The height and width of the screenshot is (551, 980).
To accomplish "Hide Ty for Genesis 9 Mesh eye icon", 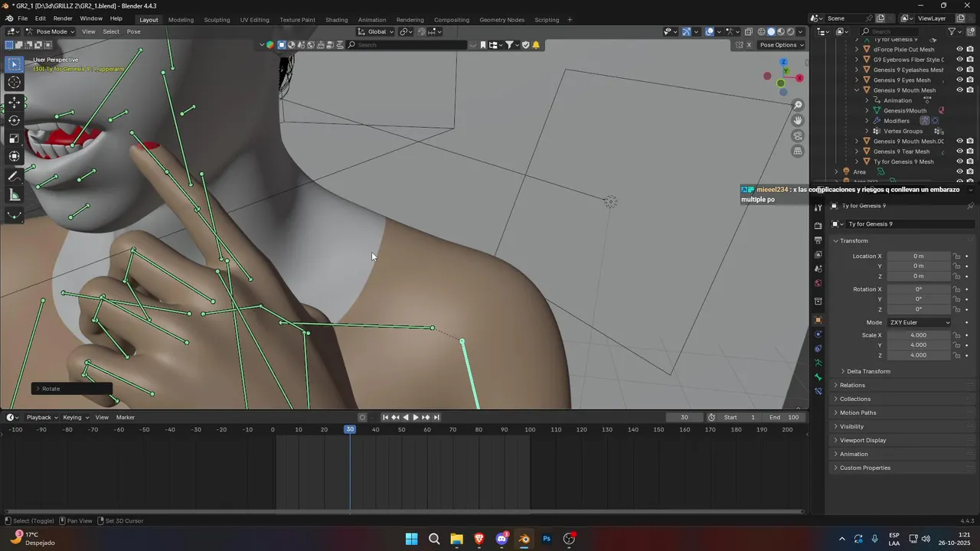I will click(959, 161).
